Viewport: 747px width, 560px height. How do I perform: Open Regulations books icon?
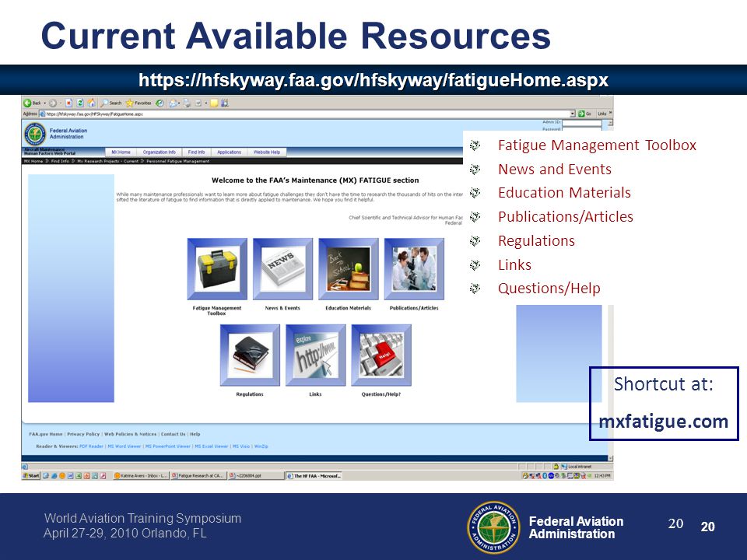pos(250,355)
